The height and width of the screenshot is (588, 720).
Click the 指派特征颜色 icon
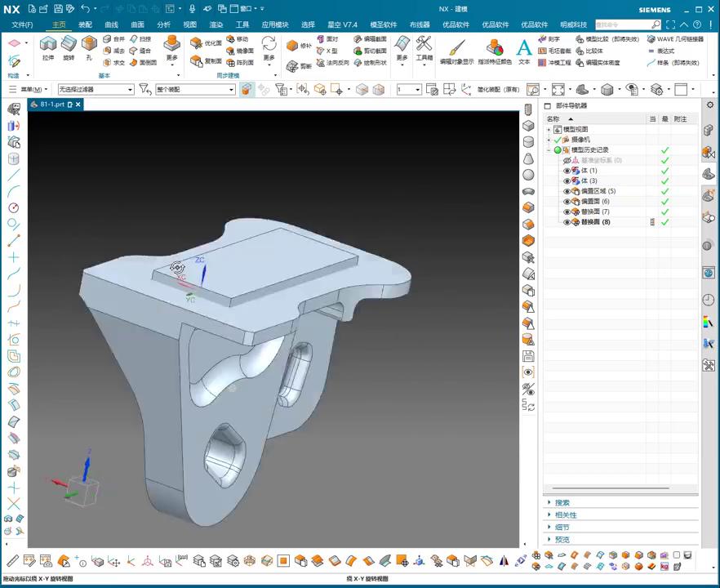495,48
